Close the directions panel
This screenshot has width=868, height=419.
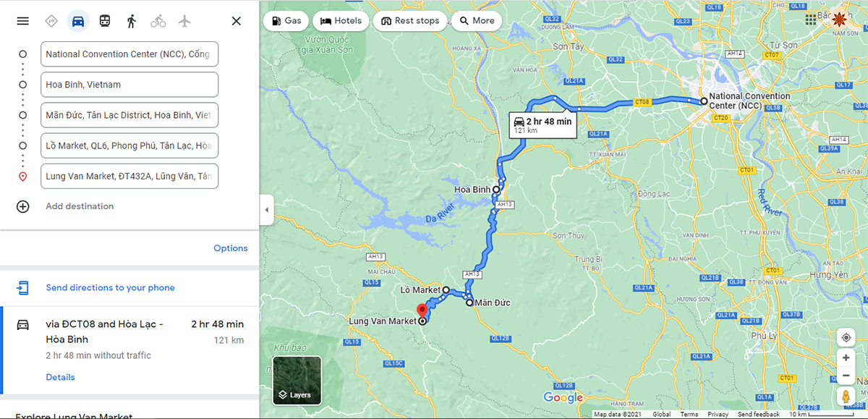236,21
